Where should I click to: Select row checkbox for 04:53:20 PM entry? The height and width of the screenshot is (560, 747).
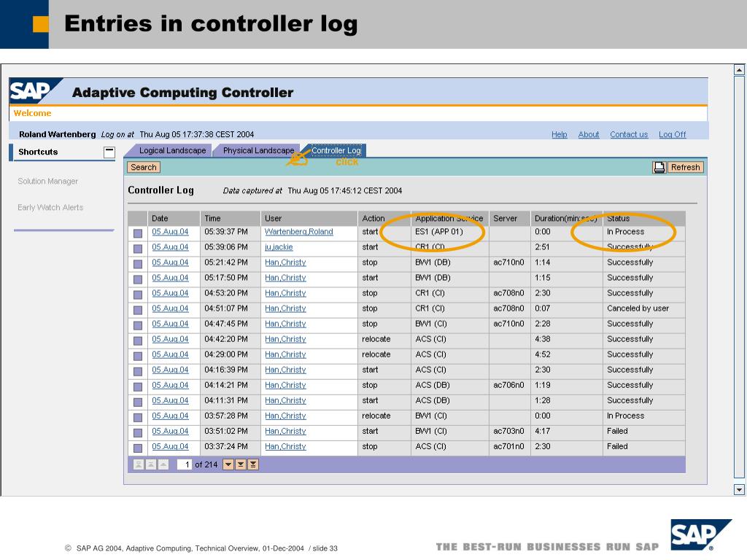pyautogui.click(x=138, y=295)
